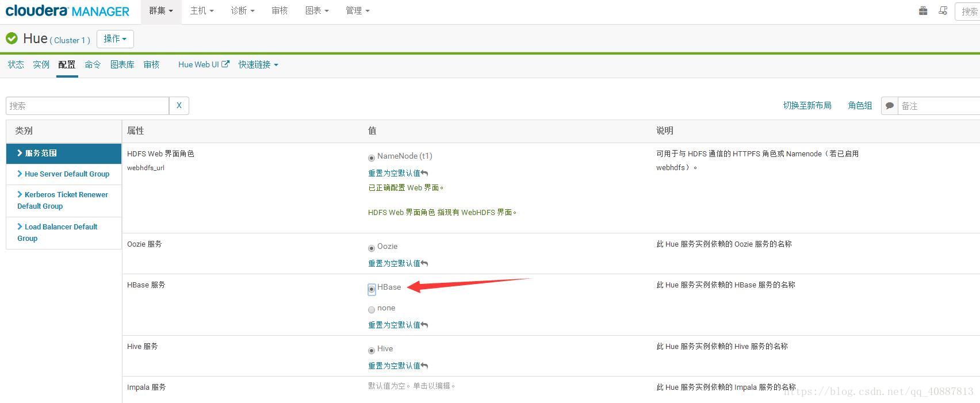This screenshot has height=403, width=980.
Task: Click the top-right global 搜索 field
Action: [x=968, y=11]
